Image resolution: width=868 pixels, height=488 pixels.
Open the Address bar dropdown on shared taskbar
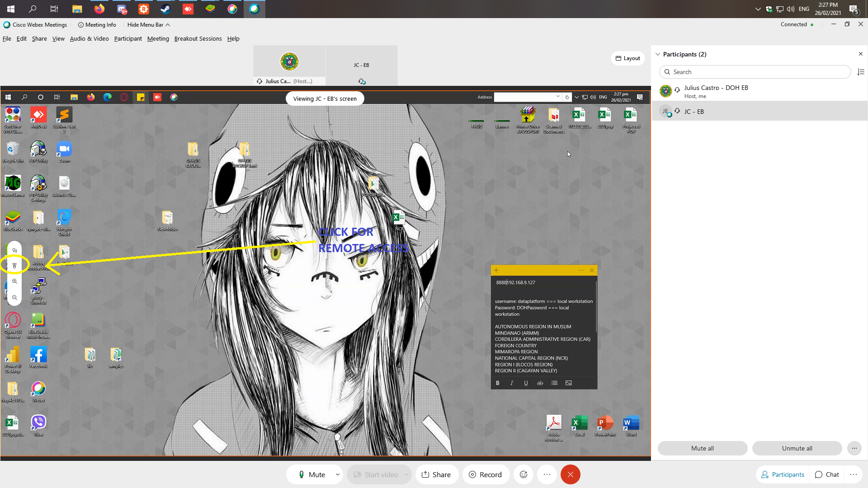[x=558, y=97]
